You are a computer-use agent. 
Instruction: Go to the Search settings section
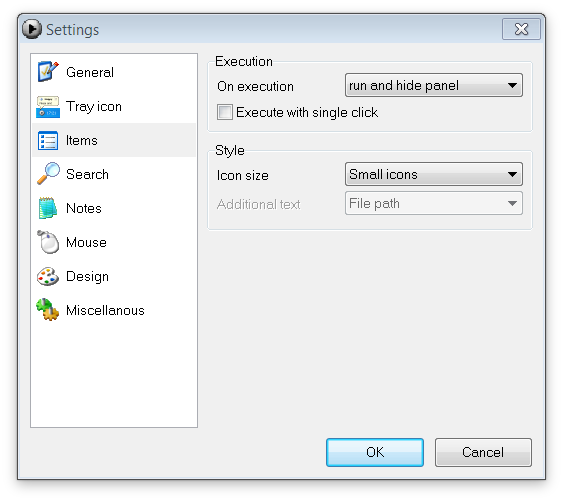(87, 174)
